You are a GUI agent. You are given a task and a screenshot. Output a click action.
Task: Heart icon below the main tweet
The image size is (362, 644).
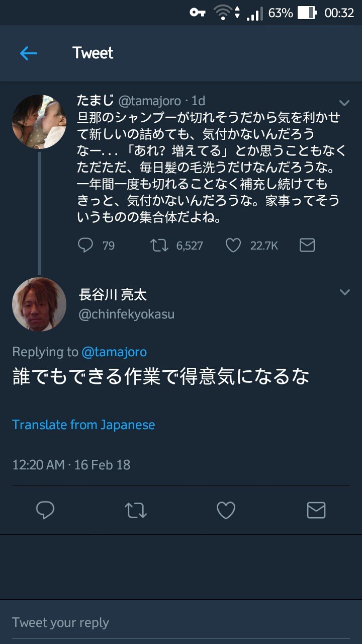click(226, 511)
